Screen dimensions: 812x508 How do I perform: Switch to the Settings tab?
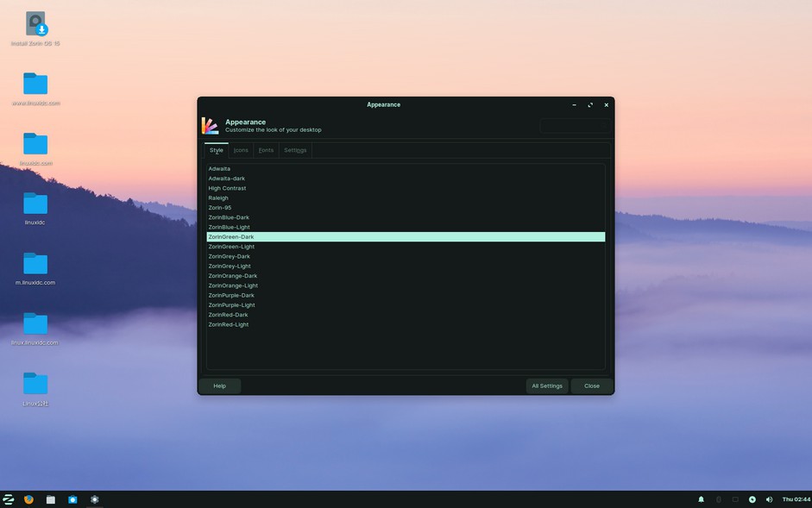(295, 150)
